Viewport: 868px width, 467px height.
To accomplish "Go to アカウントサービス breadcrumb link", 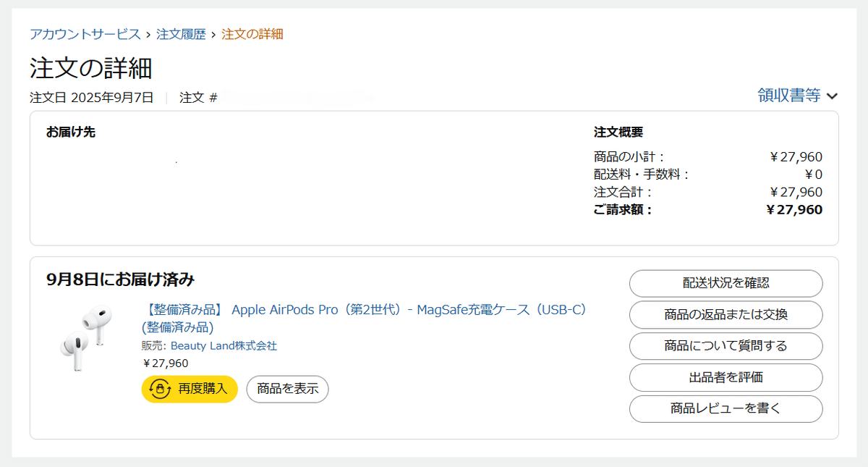I will 85,34.
